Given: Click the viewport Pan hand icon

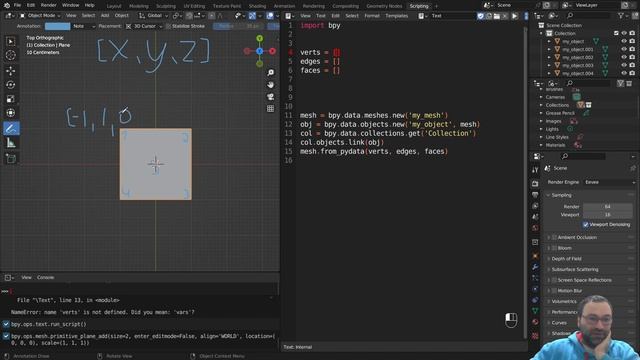Looking at the screenshot, I should tap(271, 85).
